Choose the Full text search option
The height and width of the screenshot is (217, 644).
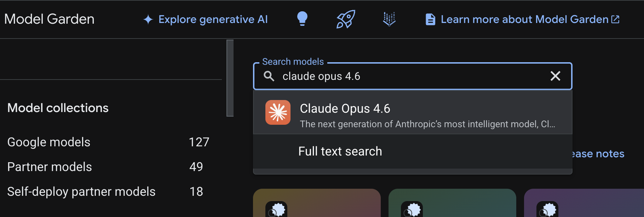(340, 151)
